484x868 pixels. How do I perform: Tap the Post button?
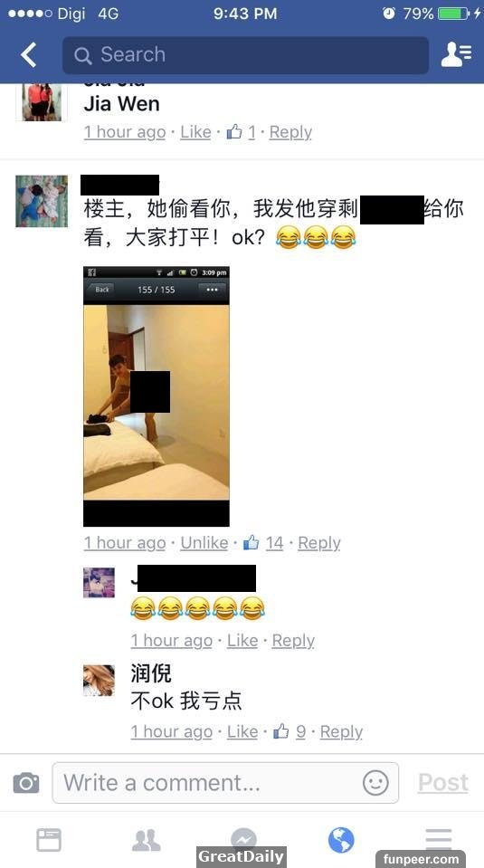443,783
